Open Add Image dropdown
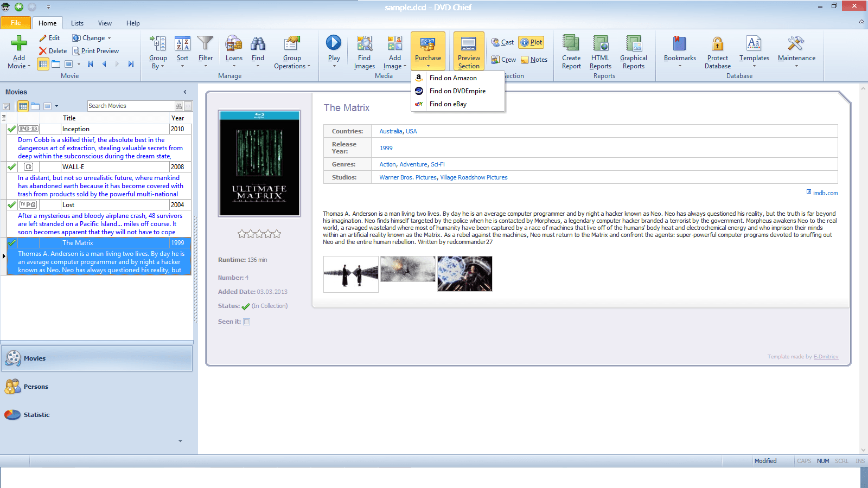Image resolution: width=868 pixels, height=488 pixels. 395,62
